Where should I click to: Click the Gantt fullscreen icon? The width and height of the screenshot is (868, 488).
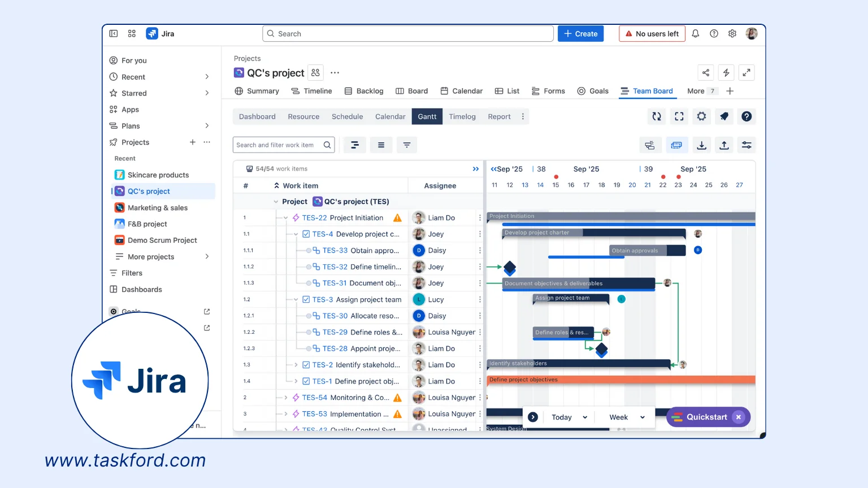(679, 116)
